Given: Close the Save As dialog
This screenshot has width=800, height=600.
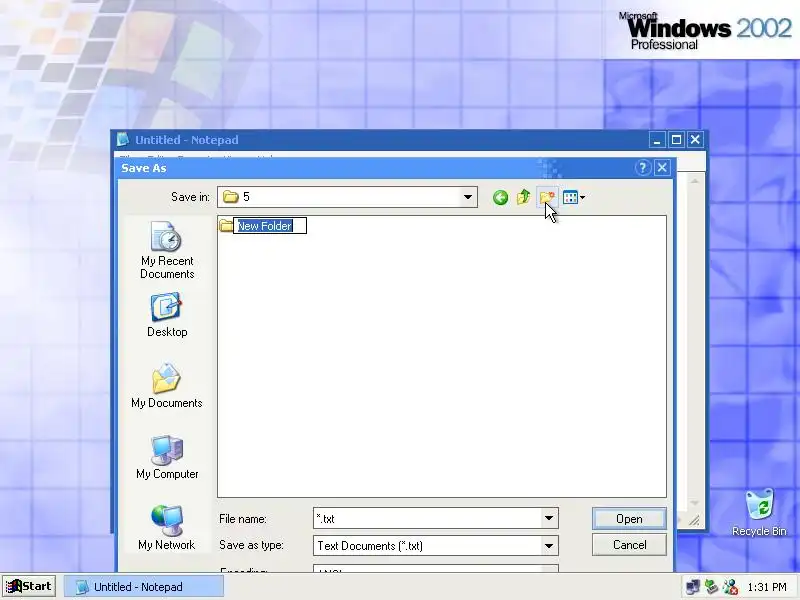Looking at the screenshot, I should coord(662,168).
